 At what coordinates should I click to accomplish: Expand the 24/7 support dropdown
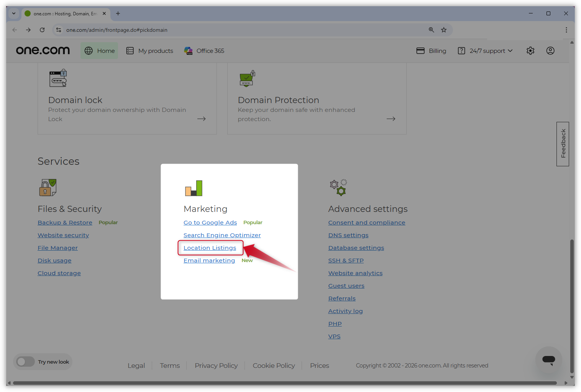[x=511, y=50]
